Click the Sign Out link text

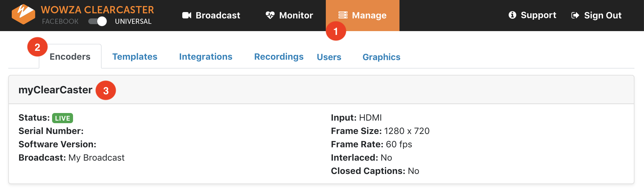602,15
